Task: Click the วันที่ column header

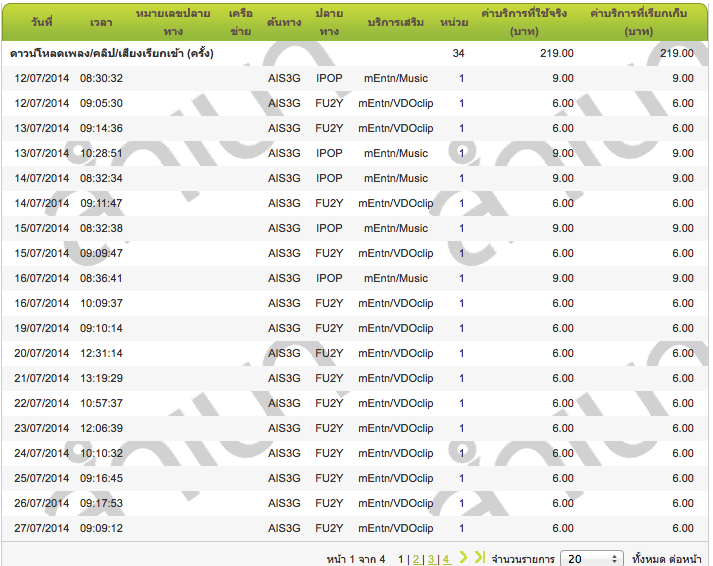Action: (41, 22)
